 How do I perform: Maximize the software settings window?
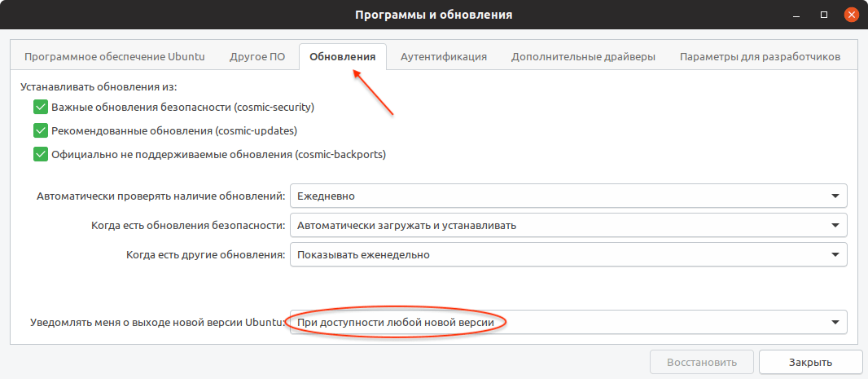coord(824,15)
